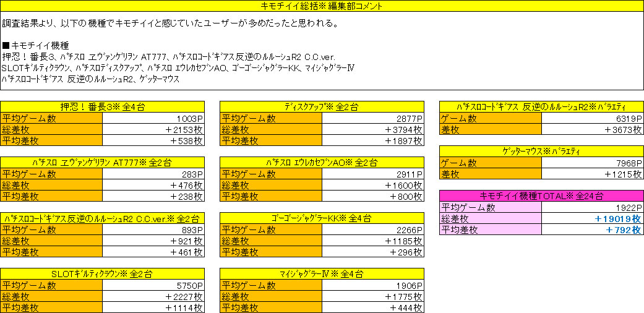Click the 2911P cell in エウレカセブンAO table

click(x=372, y=174)
